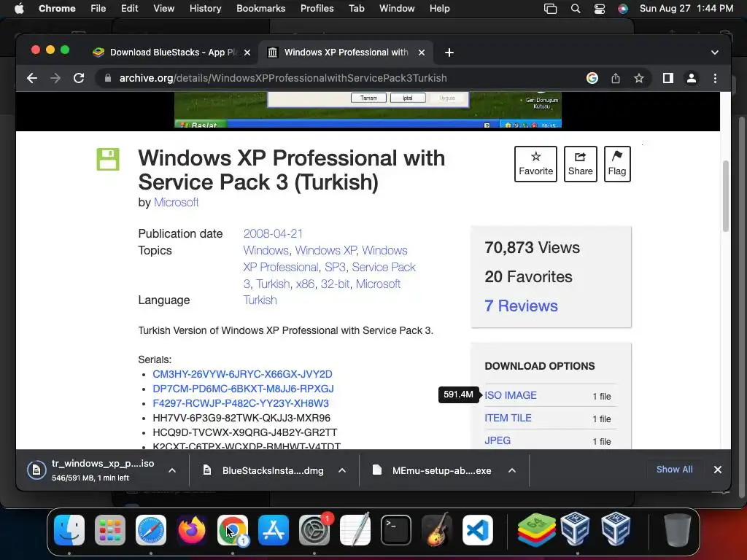The width and height of the screenshot is (747, 560).
Task: Open Spotlight search in menu bar
Action: pyautogui.click(x=576, y=9)
